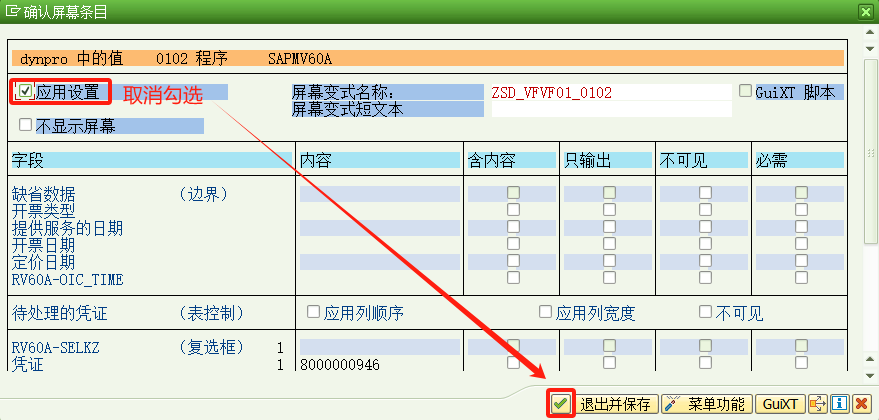The image size is (879, 420).
Task: Tick 只输出 for 提供服务的日期 row
Action: coord(609,227)
